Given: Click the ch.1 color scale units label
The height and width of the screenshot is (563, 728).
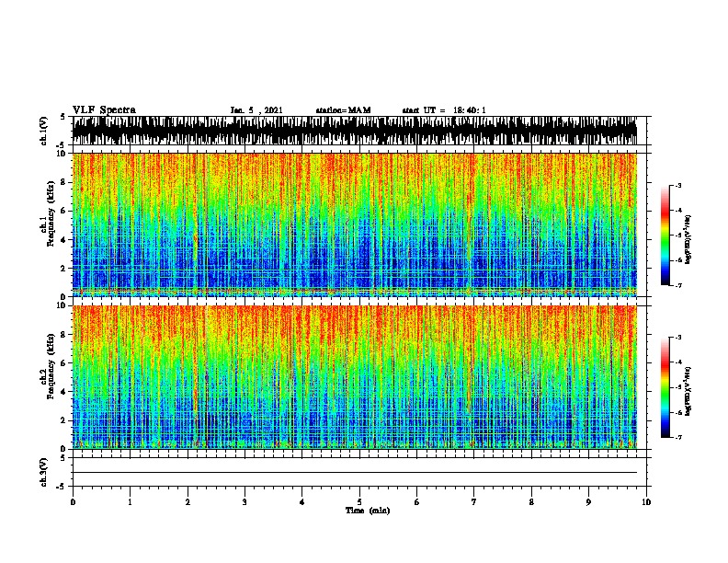Looking at the screenshot, I should (x=688, y=239).
